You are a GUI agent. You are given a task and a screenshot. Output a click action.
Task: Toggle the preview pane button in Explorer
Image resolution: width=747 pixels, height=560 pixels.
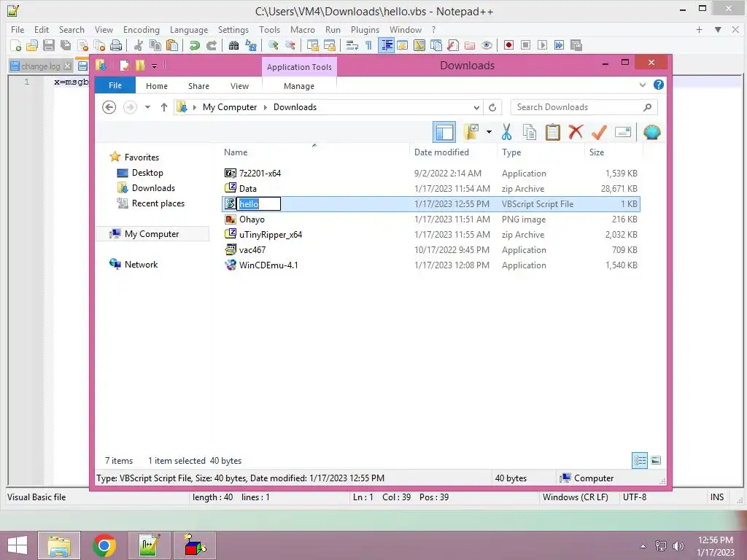[x=444, y=132]
